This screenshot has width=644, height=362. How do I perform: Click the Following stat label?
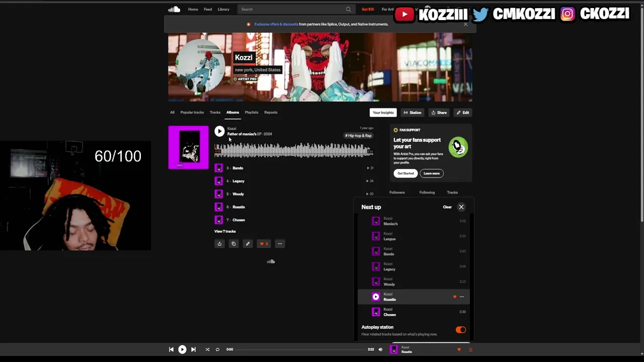point(427,193)
